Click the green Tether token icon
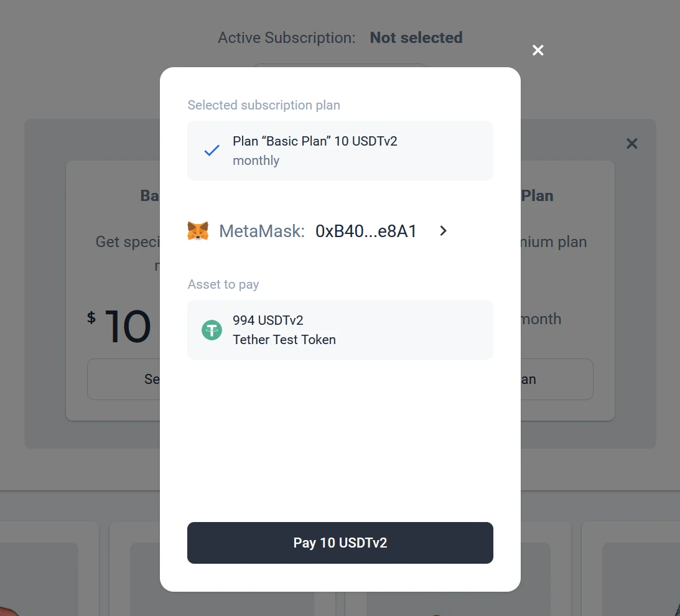Viewport: 680px width, 616px height. point(212,330)
